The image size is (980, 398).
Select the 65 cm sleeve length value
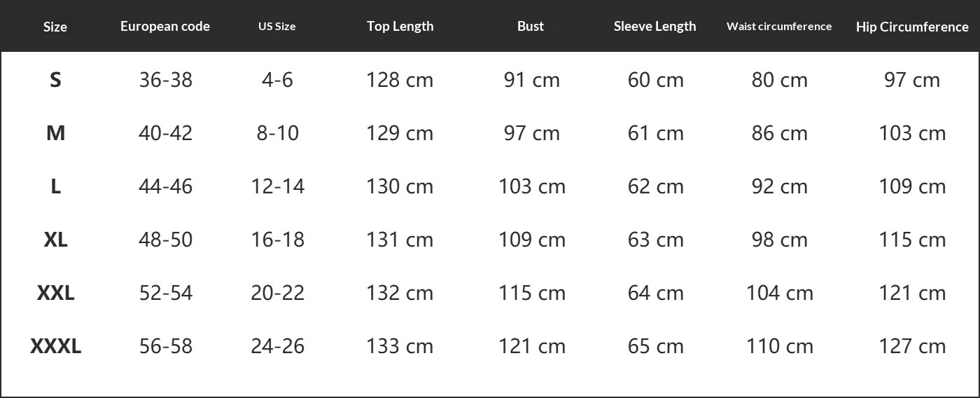pyautogui.click(x=656, y=346)
